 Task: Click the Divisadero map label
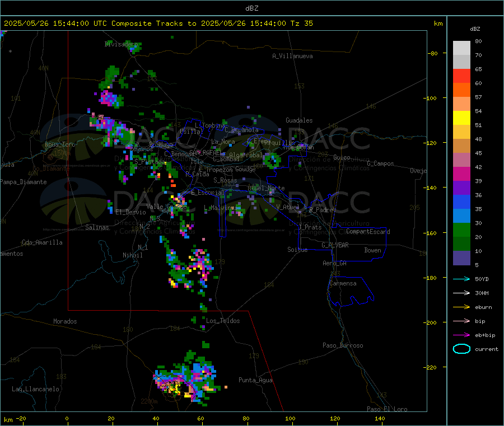point(121,44)
